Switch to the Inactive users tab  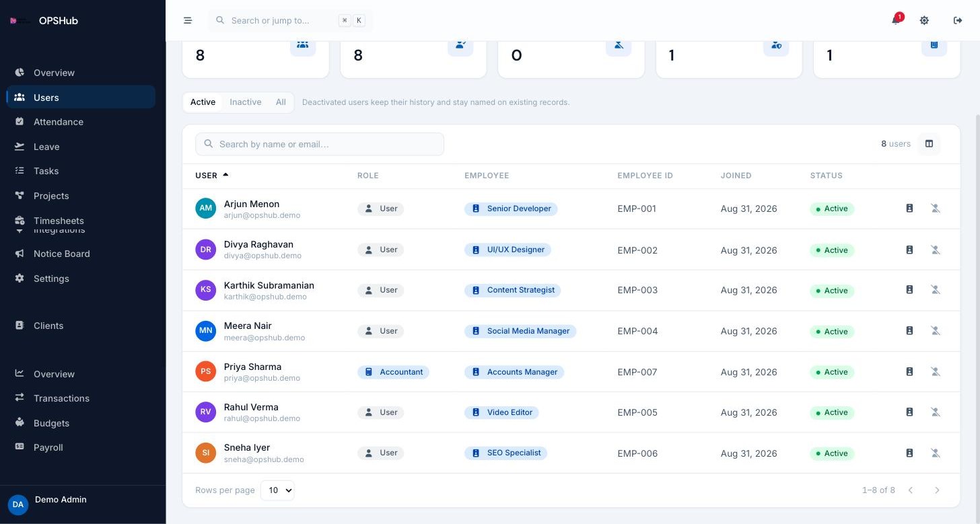click(x=245, y=102)
